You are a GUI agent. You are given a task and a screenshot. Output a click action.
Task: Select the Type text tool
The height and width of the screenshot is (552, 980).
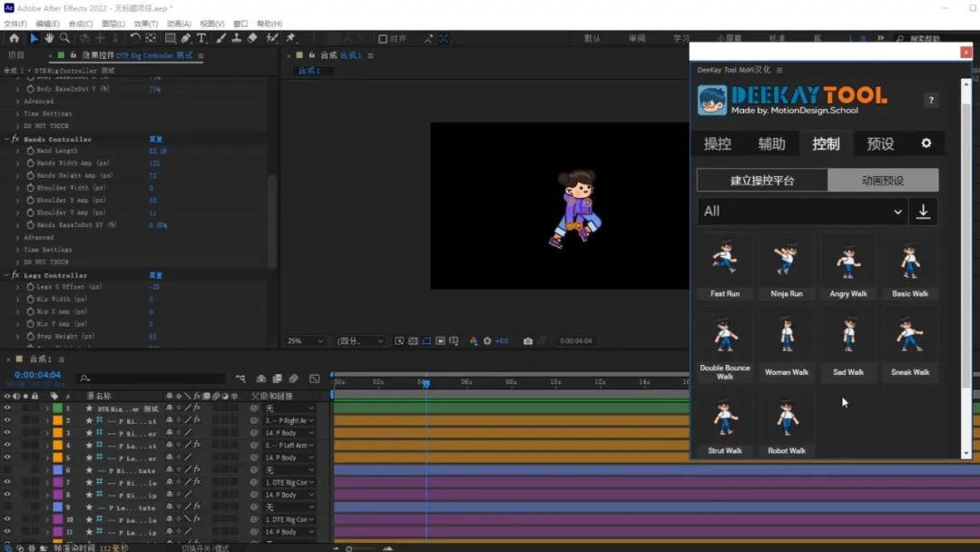pos(201,39)
